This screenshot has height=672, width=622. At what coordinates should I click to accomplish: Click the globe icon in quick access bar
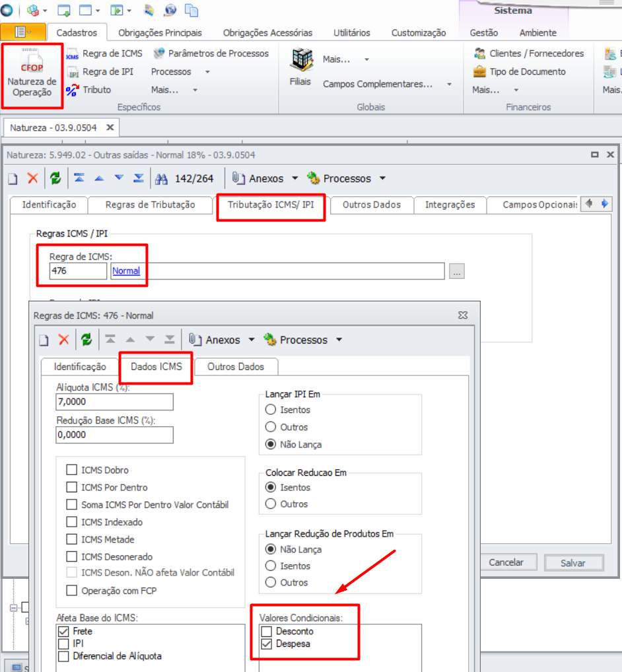170,11
